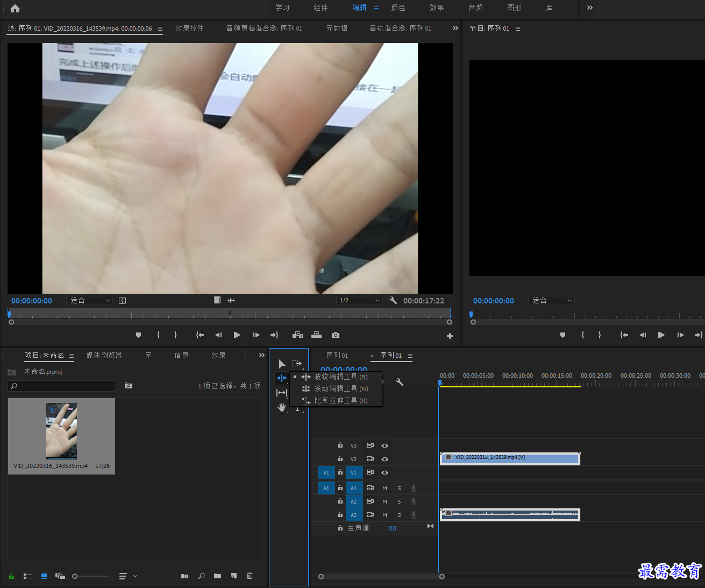Click the Home icon
The width and height of the screenshot is (705, 588).
[15, 8]
